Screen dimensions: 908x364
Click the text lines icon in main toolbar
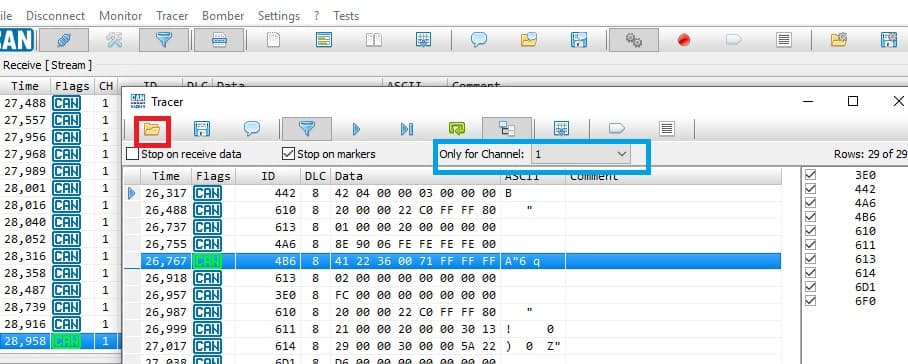783,40
